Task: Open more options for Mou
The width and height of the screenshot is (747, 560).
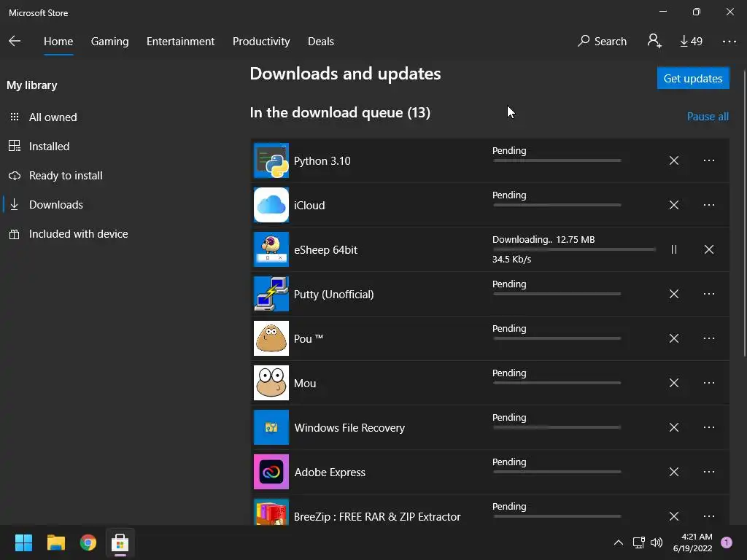Action: tap(709, 383)
